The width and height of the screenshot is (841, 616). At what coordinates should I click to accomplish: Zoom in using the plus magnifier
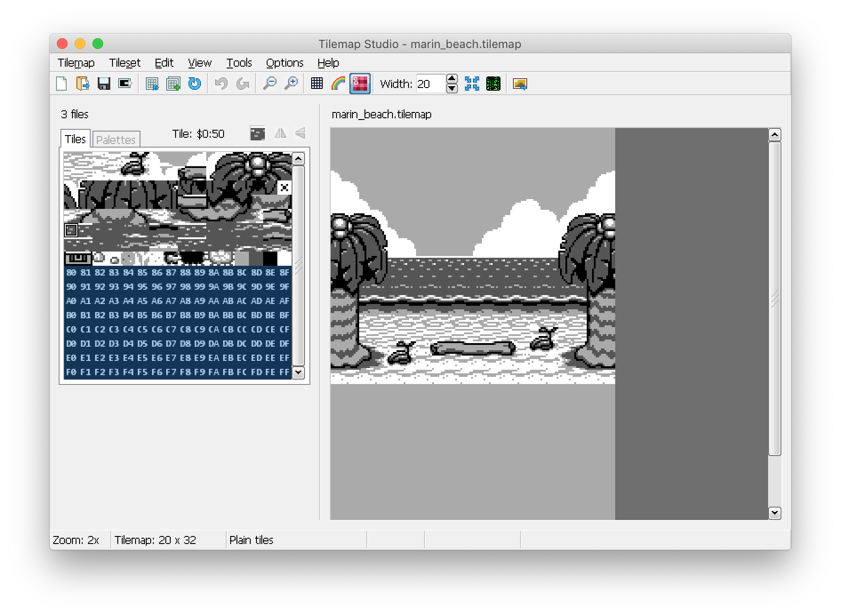[291, 84]
